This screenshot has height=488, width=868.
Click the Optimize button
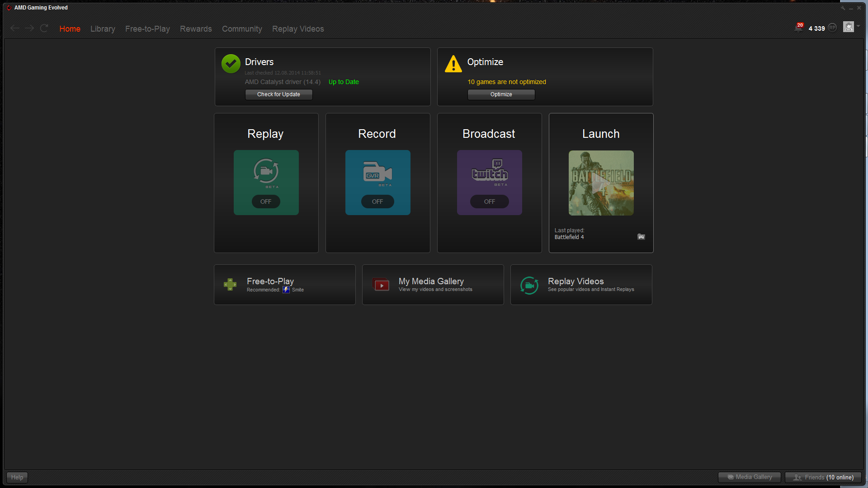tap(501, 94)
